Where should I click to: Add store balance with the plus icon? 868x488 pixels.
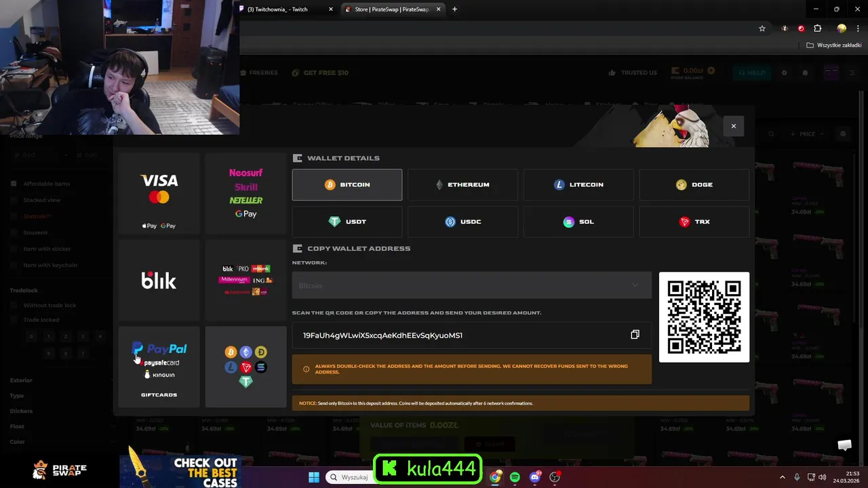tap(711, 71)
